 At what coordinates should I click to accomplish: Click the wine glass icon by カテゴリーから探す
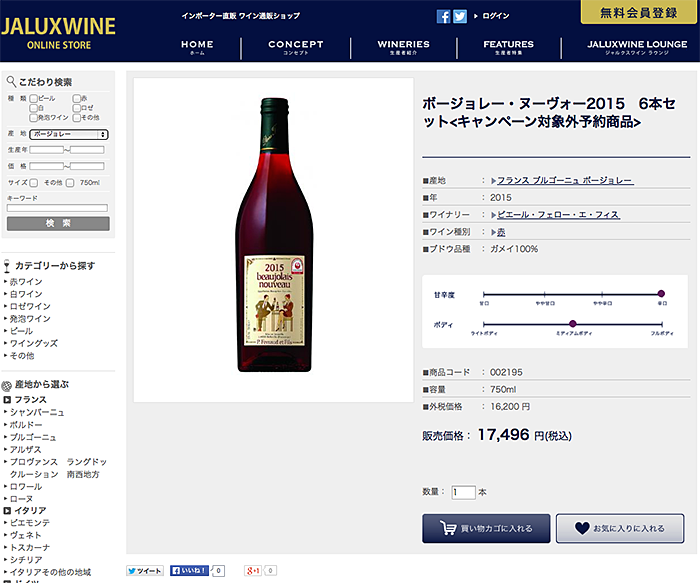pyautogui.click(x=6, y=266)
